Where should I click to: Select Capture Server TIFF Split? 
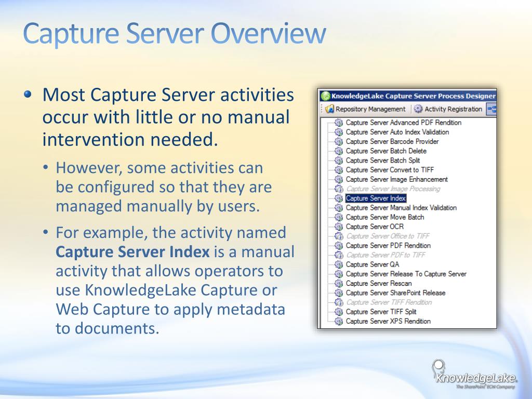pos(381,312)
